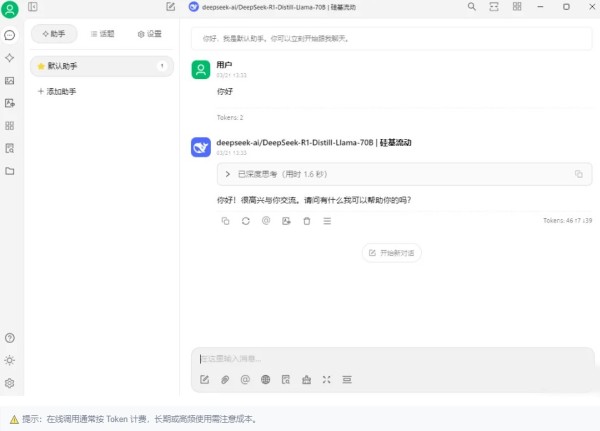
Task: Click the user message text 你好
Action: [x=225, y=91]
